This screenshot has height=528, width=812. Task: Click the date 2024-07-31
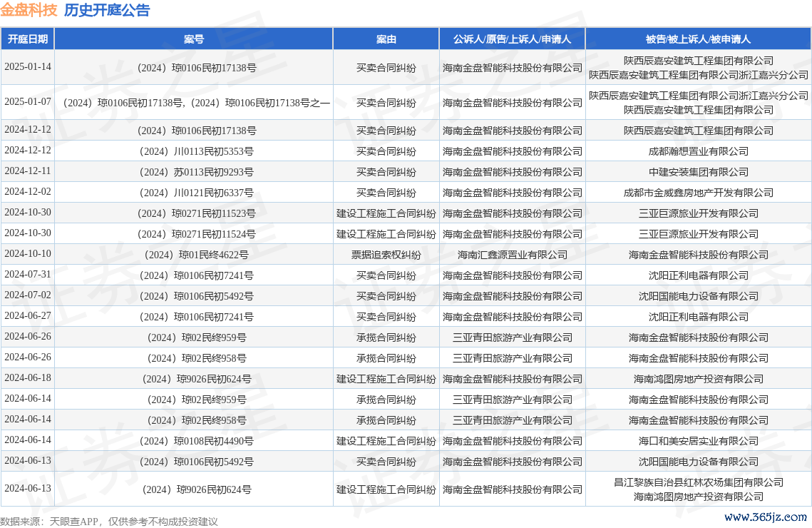(x=27, y=275)
